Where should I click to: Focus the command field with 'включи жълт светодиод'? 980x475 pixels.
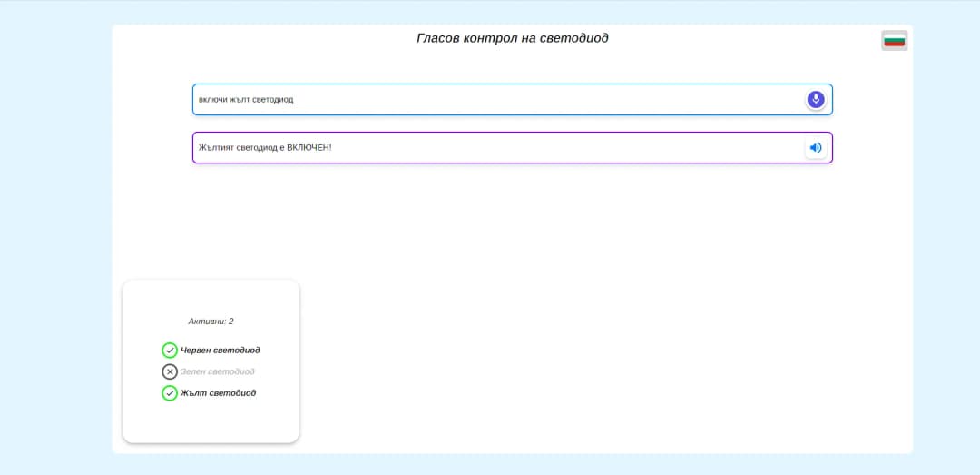(x=513, y=100)
